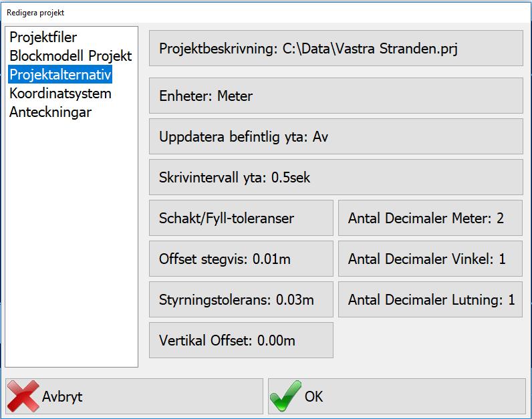Click the red X Avbryt icon

[23, 396]
